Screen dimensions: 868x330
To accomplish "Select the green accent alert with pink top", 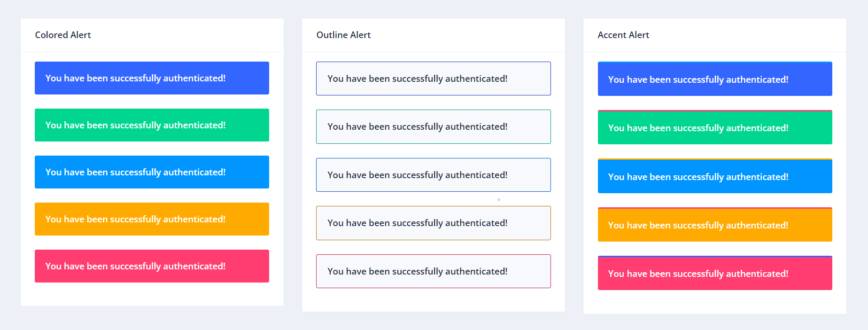I will [715, 127].
